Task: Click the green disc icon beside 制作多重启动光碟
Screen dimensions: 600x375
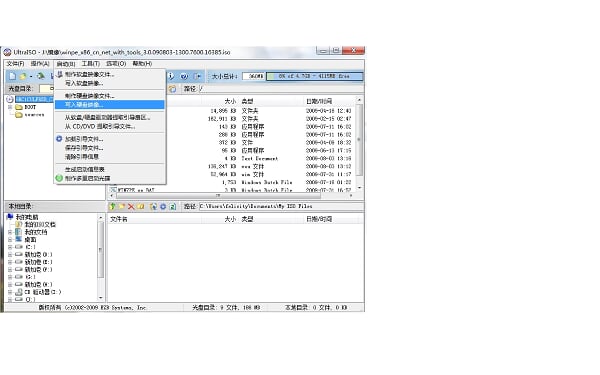Action: [x=59, y=178]
